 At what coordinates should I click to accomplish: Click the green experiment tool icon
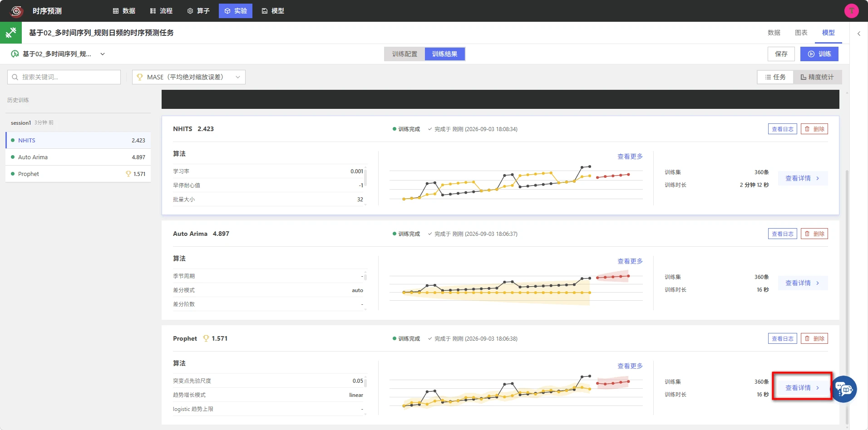click(11, 33)
